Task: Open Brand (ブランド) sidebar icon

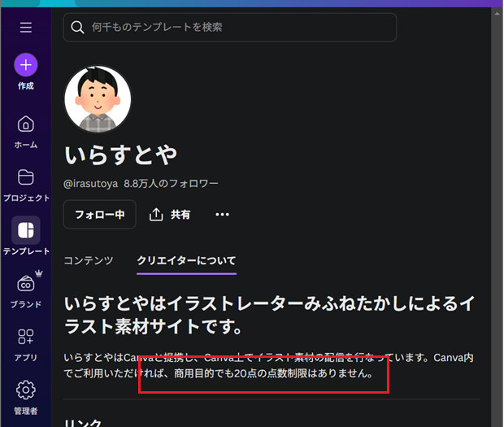Action: 26,284
